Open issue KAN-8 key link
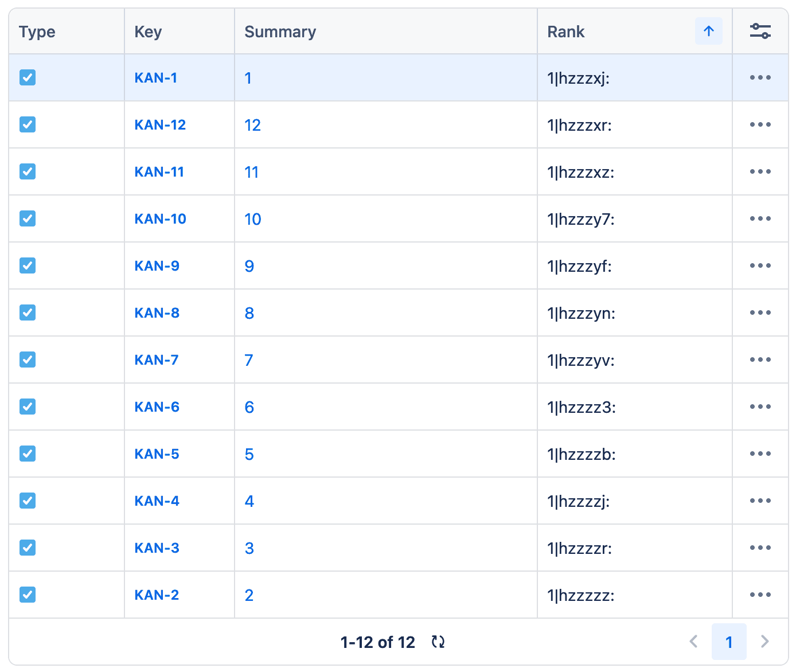Screen dimensions: 796x672 tap(157, 313)
